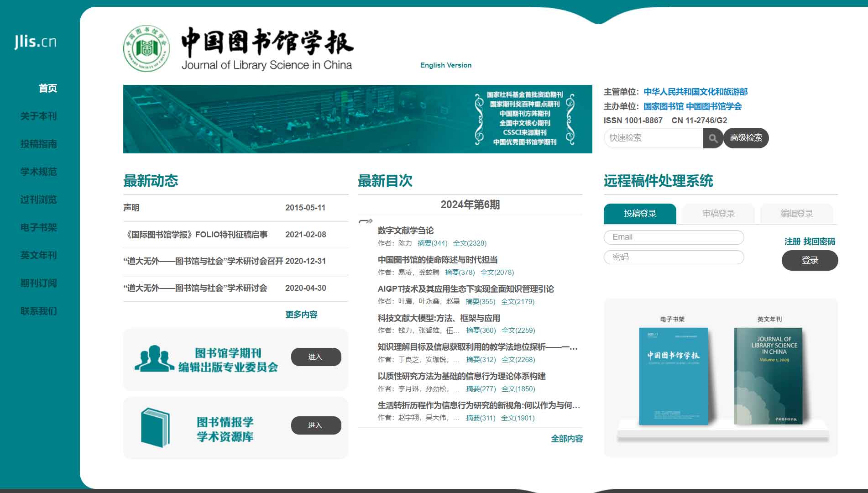Open the 知识理解目标及信息获取利用 article
Viewport: 868px width, 493px height.
pyautogui.click(x=477, y=347)
